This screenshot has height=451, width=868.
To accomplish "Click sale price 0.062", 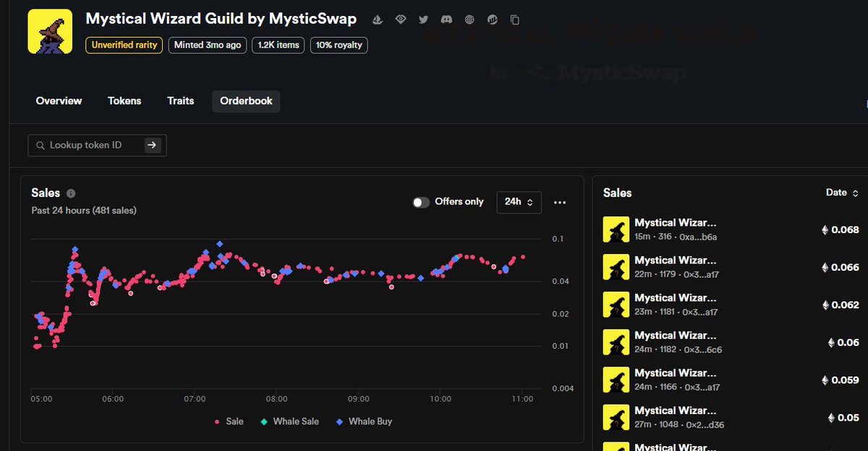I will pyautogui.click(x=840, y=305).
